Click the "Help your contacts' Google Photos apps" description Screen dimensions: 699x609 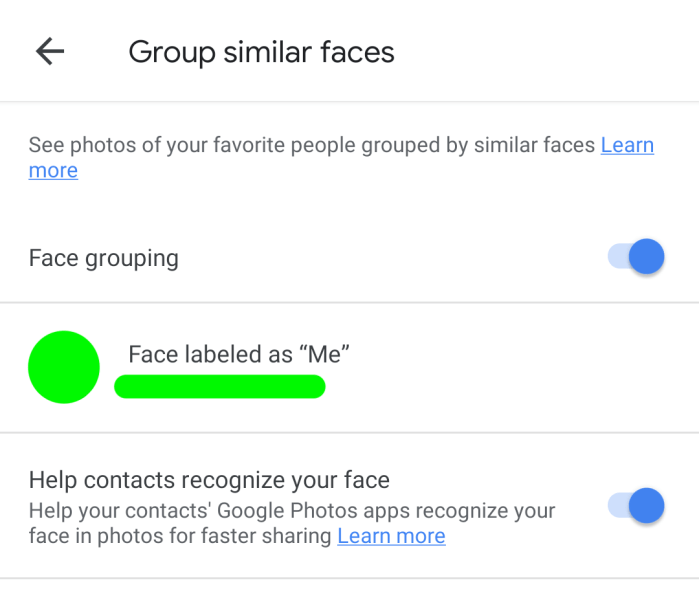pyautogui.click(x=291, y=511)
